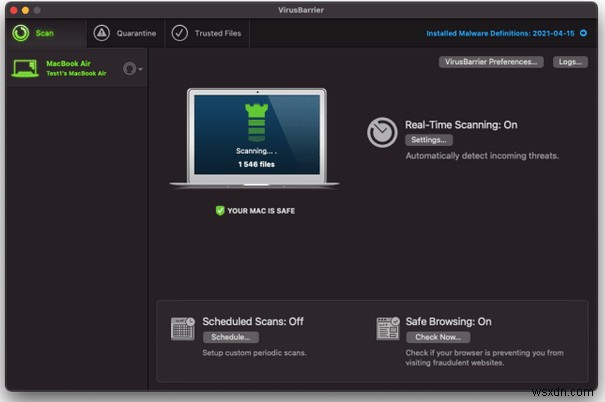Viewport: 605px width, 402px height.
Task: Click the Scheduled Scans calendar icon
Action: point(183,329)
